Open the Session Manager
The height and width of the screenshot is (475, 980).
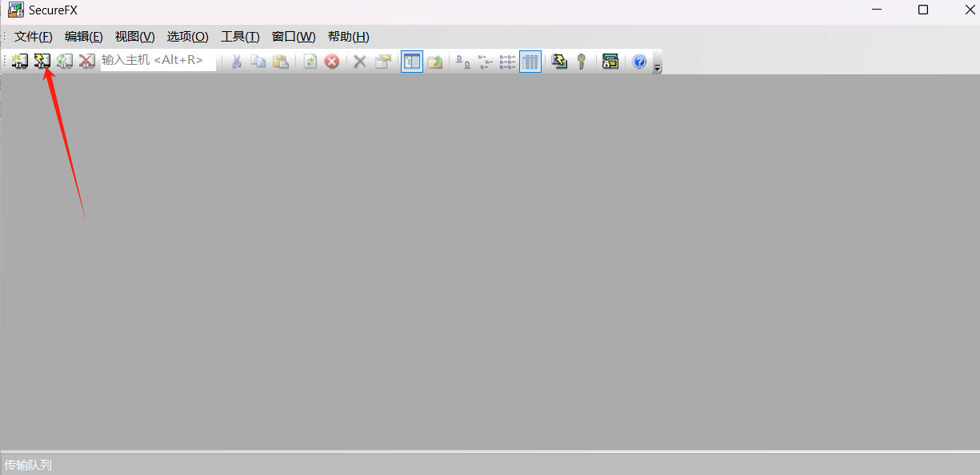point(610,62)
